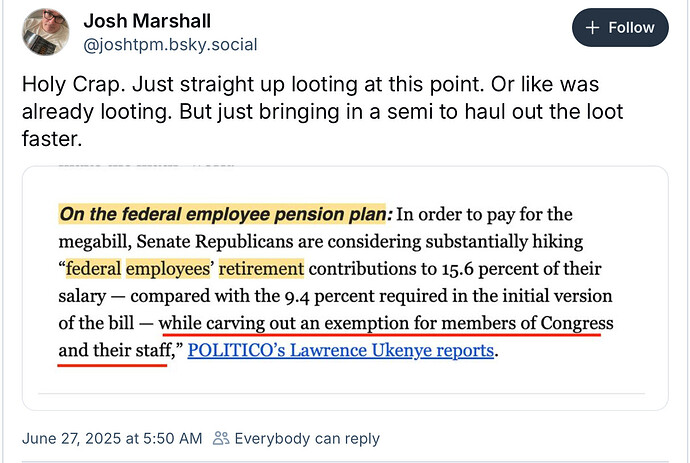Click the 'Holy Crap' post text
The image size is (690, 463).
point(323,111)
